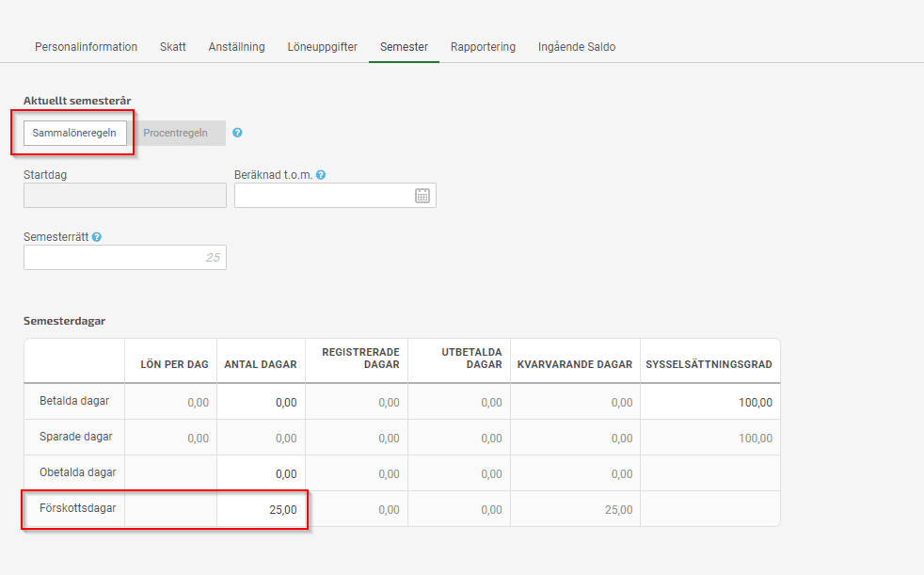Viewport: 924px width, 575px height.
Task: Click help icon next to Procentregeln
Action: (237, 133)
